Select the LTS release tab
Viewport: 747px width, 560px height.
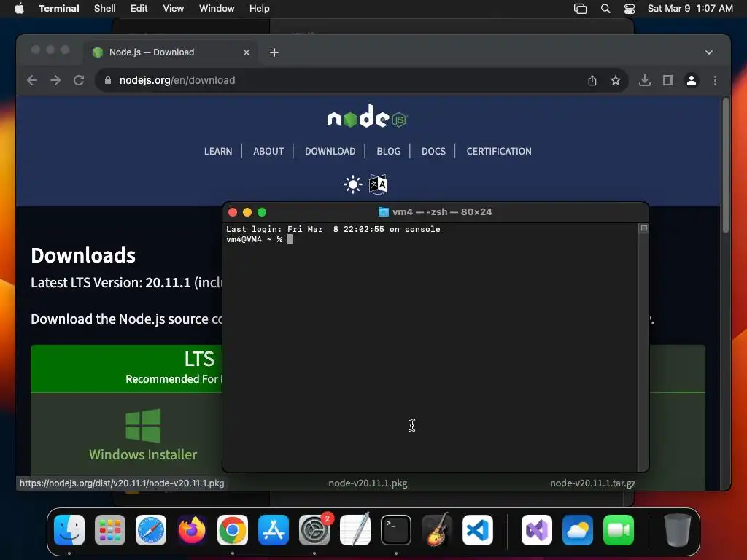[127, 368]
